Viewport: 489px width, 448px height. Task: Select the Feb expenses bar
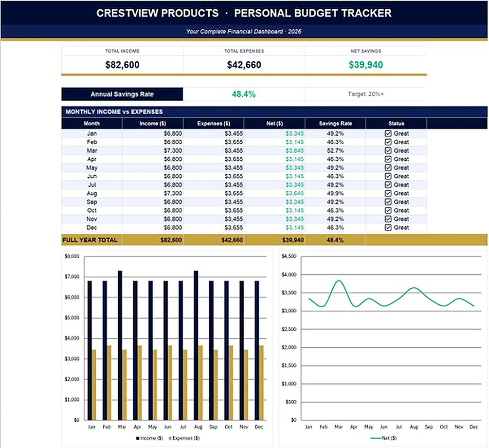point(109,383)
